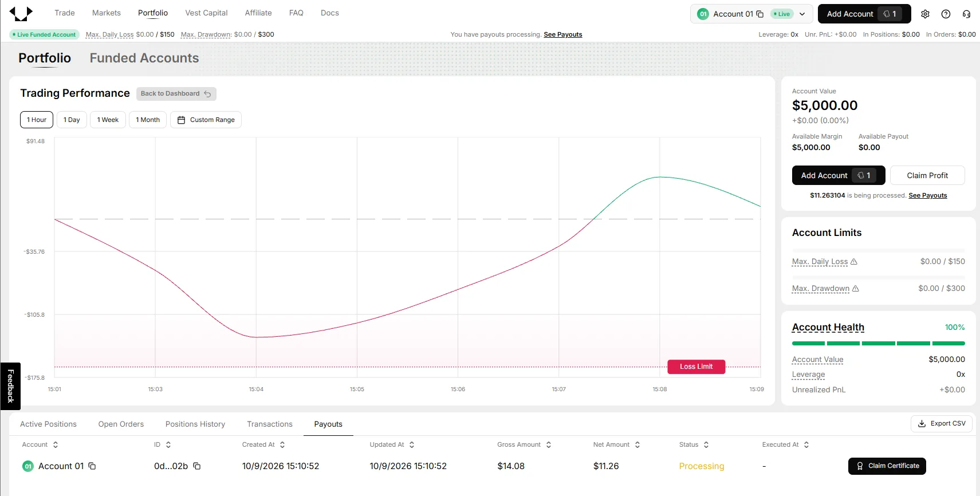Click the Account Health link
The width and height of the screenshot is (980, 496).
point(828,327)
